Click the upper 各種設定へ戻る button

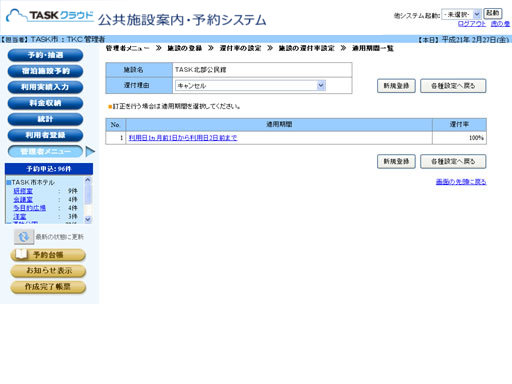tap(453, 86)
